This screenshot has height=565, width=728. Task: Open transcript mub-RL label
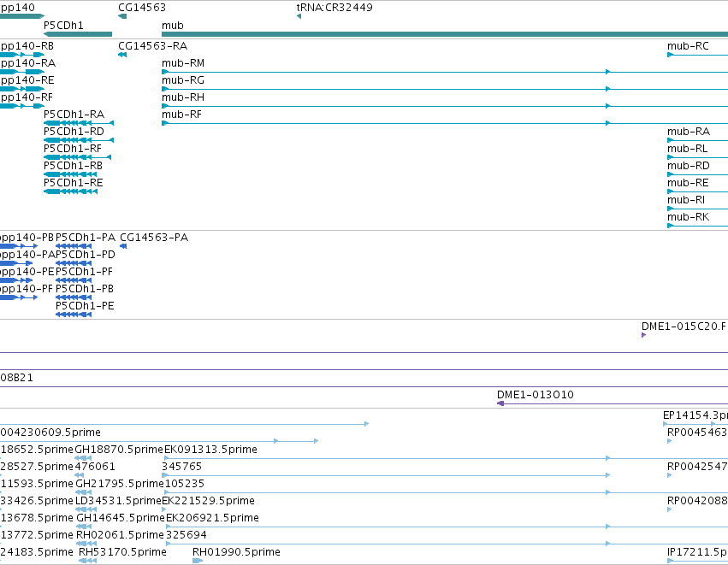(688, 149)
